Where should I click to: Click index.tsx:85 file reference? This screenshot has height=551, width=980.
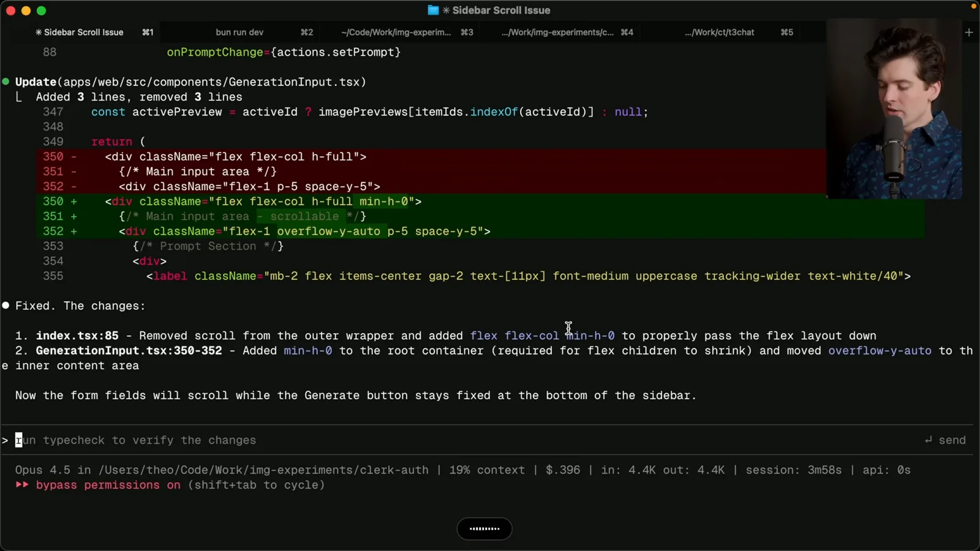[77, 335]
